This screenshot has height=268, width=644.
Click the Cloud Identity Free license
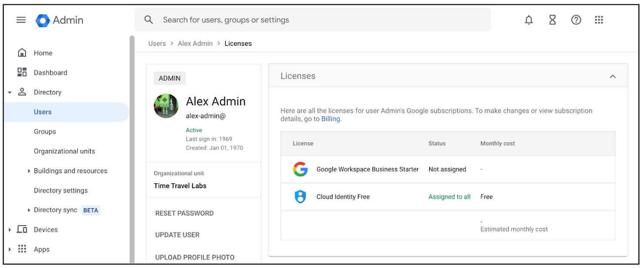tap(343, 197)
